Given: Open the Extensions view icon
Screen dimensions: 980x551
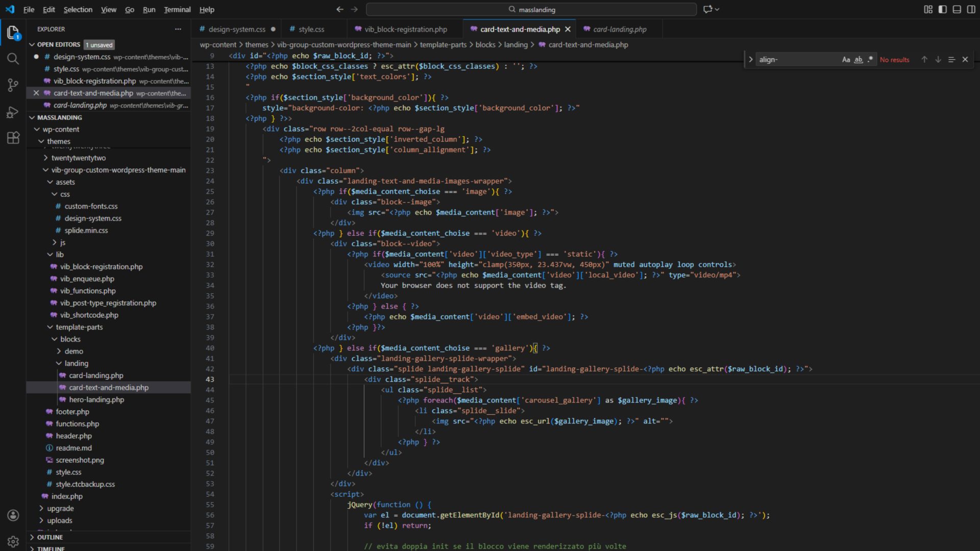Looking at the screenshot, I should (x=13, y=138).
